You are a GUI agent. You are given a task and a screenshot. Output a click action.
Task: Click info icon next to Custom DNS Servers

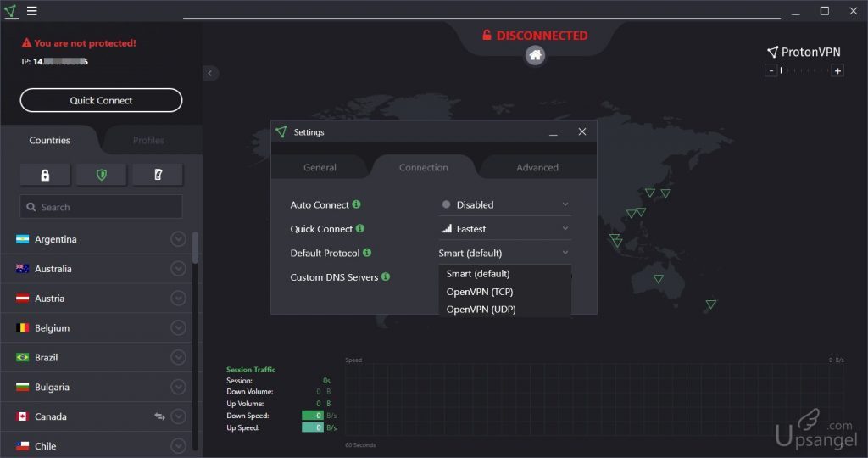386,276
